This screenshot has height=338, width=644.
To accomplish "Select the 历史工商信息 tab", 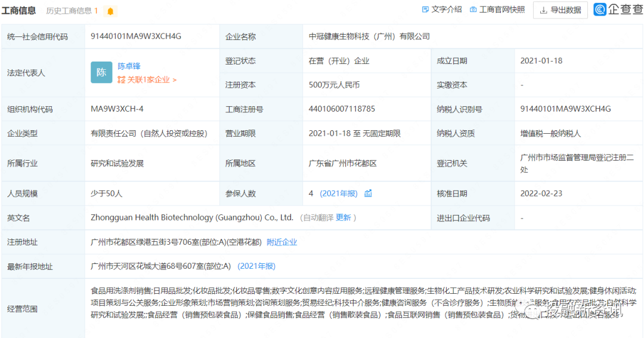I will 72,11.
